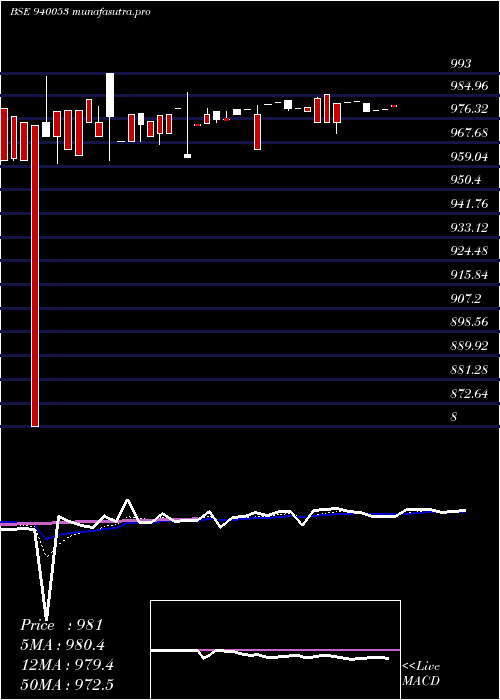The width and height of the screenshot is (500, 700).
Task: Select the 898.56 price axis label
Action: click(469, 322)
